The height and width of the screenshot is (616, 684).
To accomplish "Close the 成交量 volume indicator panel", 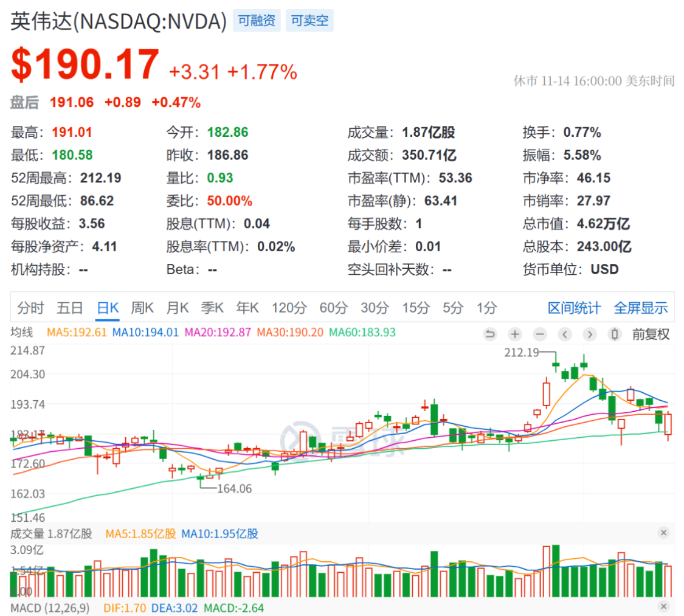I will [663, 533].
